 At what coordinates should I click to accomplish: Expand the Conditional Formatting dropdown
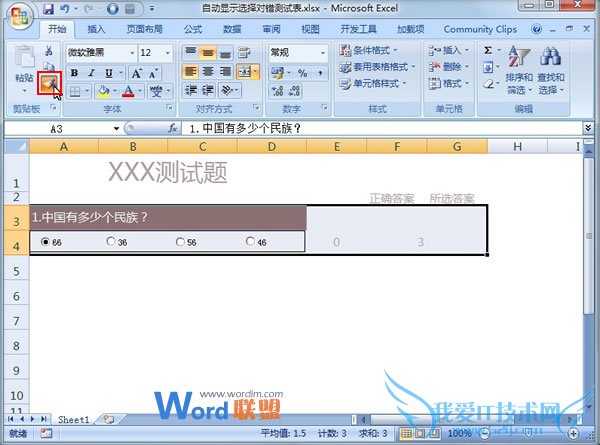pos(395,50)
